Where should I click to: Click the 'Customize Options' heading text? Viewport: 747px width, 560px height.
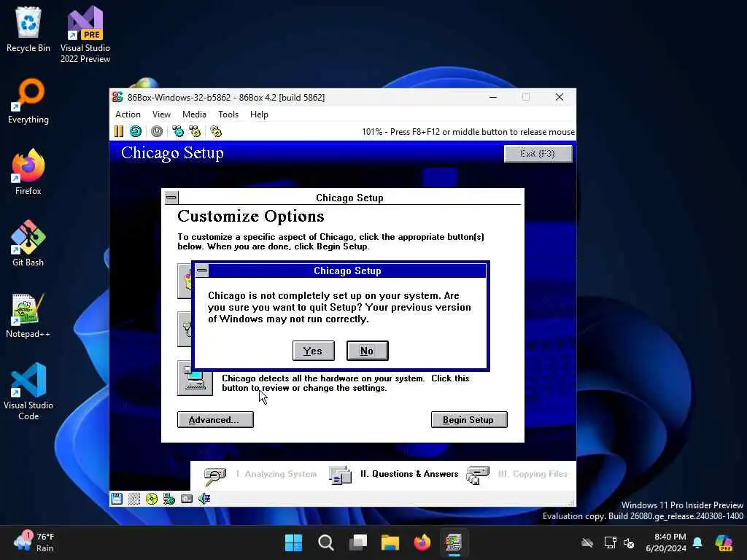tap(251, 216)
